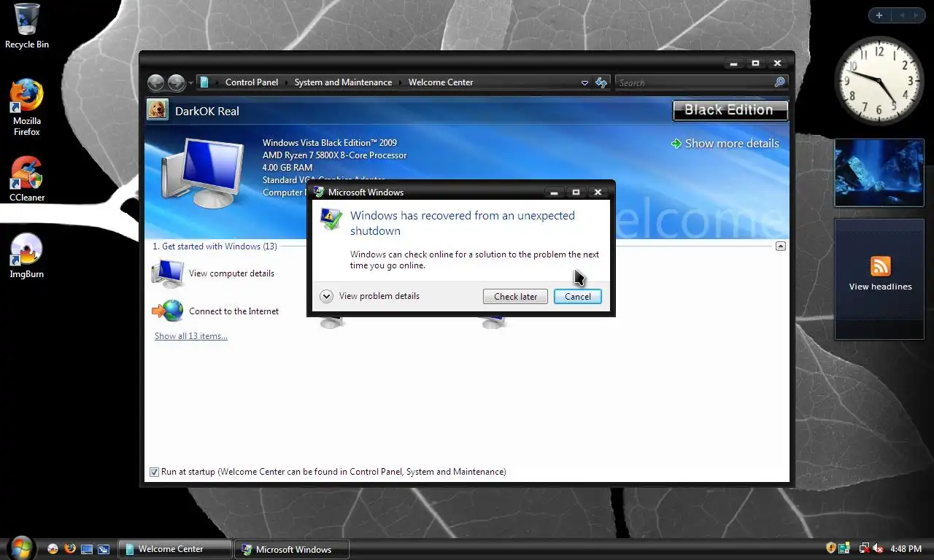Click Show more details link
The image size is (934, 560).
[725, 144]
